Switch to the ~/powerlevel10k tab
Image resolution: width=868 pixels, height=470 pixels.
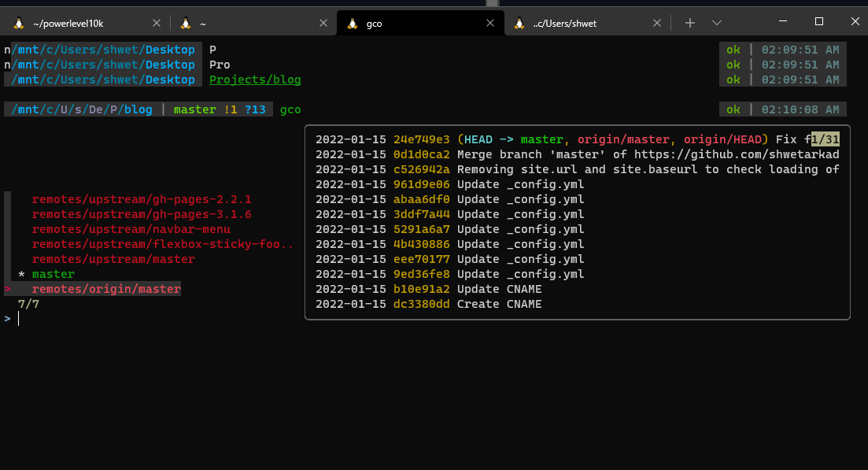click(79, 23)
